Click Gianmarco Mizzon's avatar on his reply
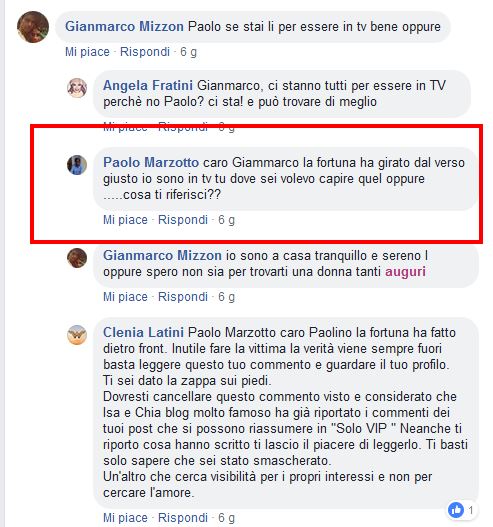 coord(77,258)
